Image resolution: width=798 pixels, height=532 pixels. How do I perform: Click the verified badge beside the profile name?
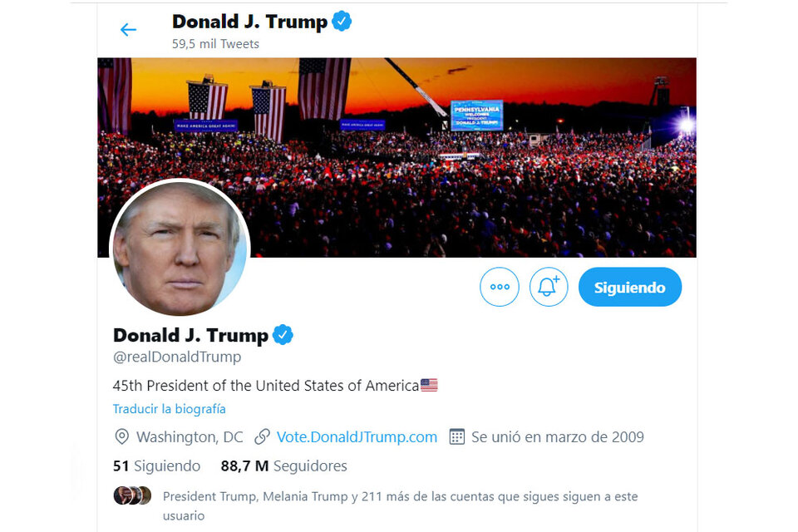tap(283, 335)
